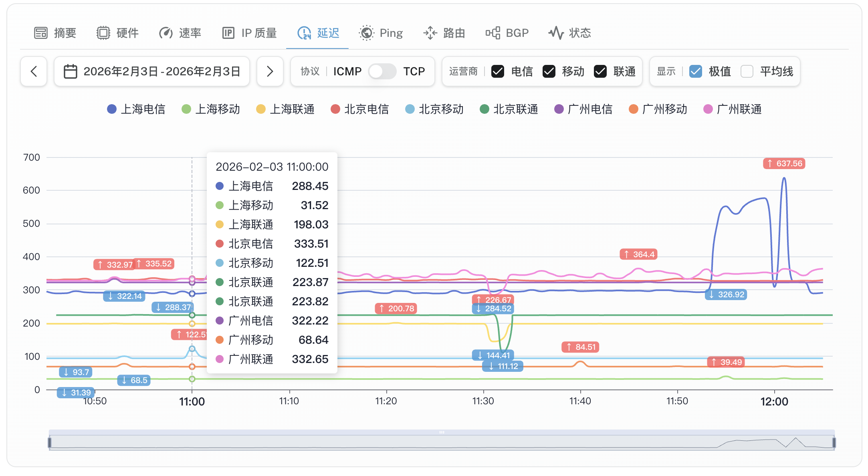868x476 pixels.
Task: Switch to the 延迟 latency tab
Action: coord(328,33)
